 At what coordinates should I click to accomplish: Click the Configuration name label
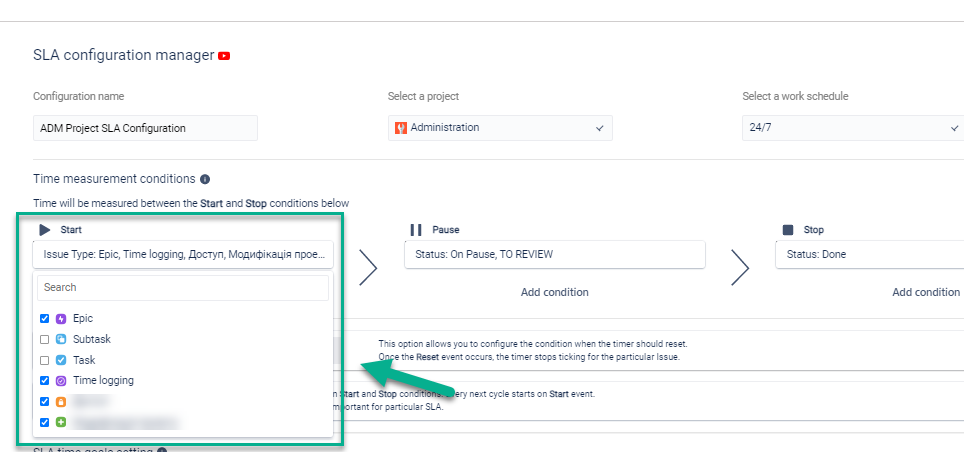(79, 97)
